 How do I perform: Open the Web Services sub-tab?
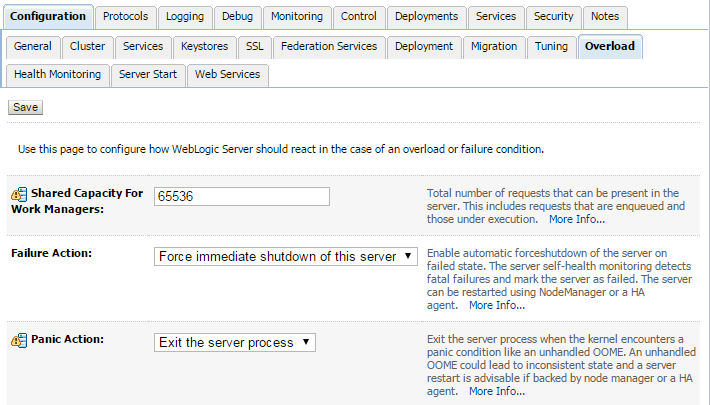pyautogui.click(x=227, y=75)
